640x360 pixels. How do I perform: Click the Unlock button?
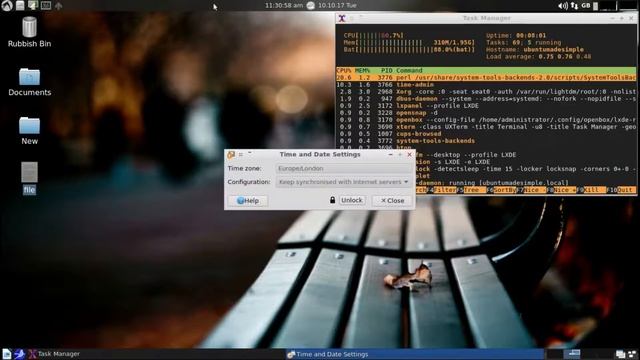pyautogui.click(x=351, y=200)
